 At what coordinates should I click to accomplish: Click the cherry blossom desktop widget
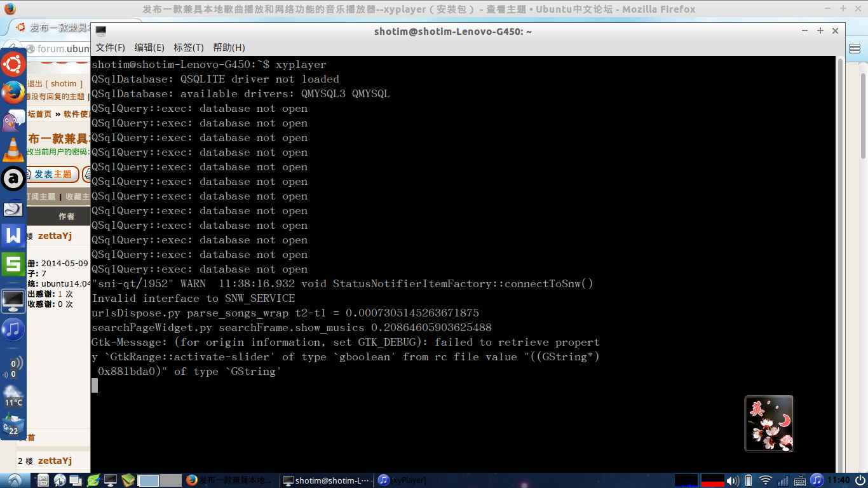click(x=769, y=424)
